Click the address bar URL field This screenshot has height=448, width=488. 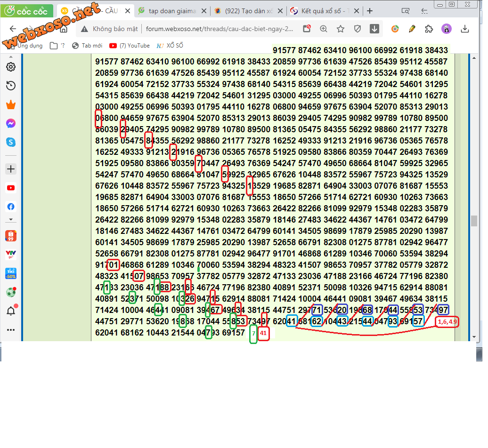click(219, 29)
